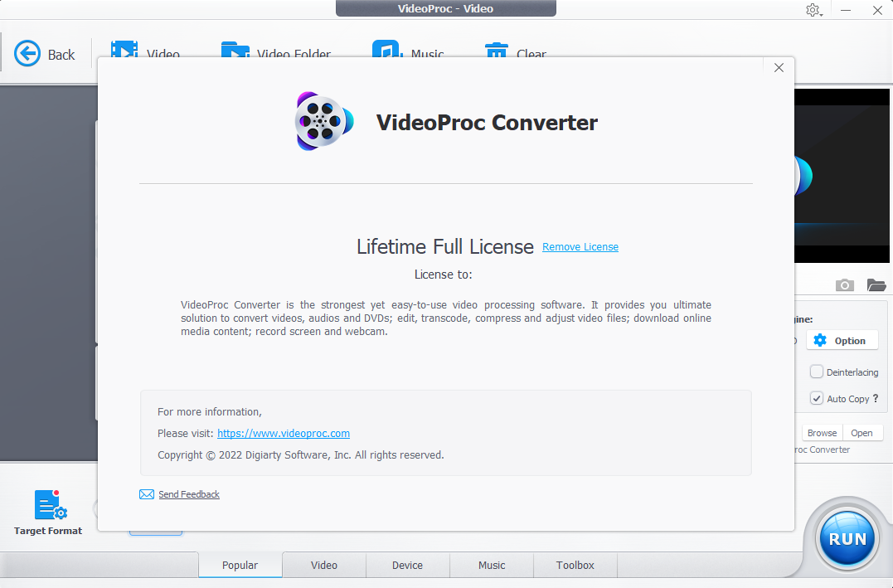
Task: Click the 'VideoProc Converter' heading
Action: (487, 123)
